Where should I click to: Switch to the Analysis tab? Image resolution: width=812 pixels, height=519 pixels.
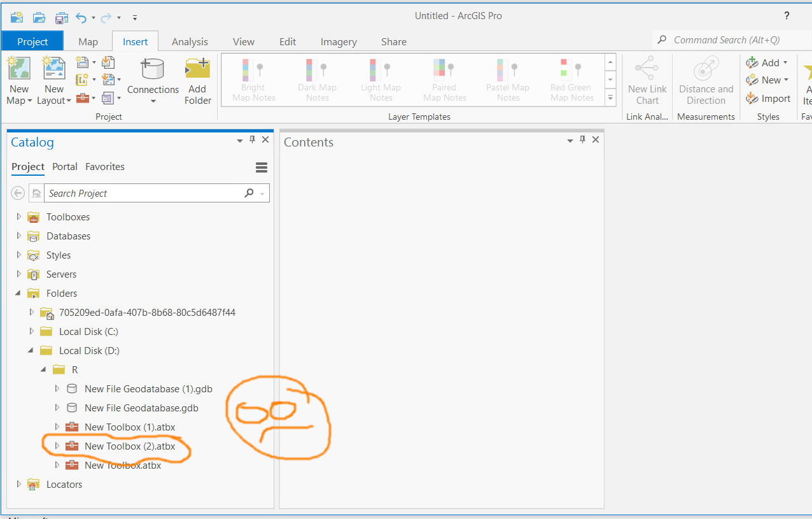190,41
